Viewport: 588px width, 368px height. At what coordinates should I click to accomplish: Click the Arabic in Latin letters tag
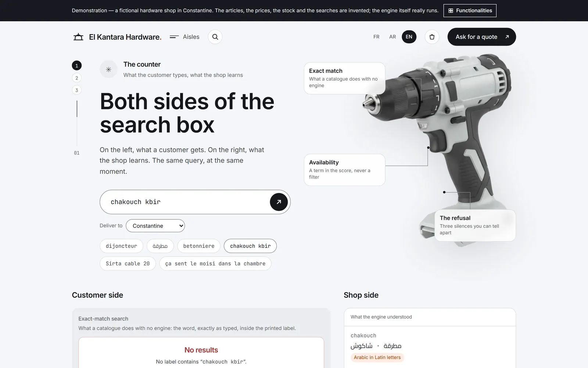tap(377, 357)
